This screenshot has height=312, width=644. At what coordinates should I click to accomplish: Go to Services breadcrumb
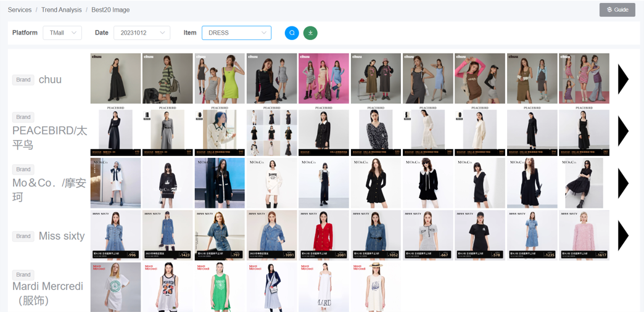[20, 10]
